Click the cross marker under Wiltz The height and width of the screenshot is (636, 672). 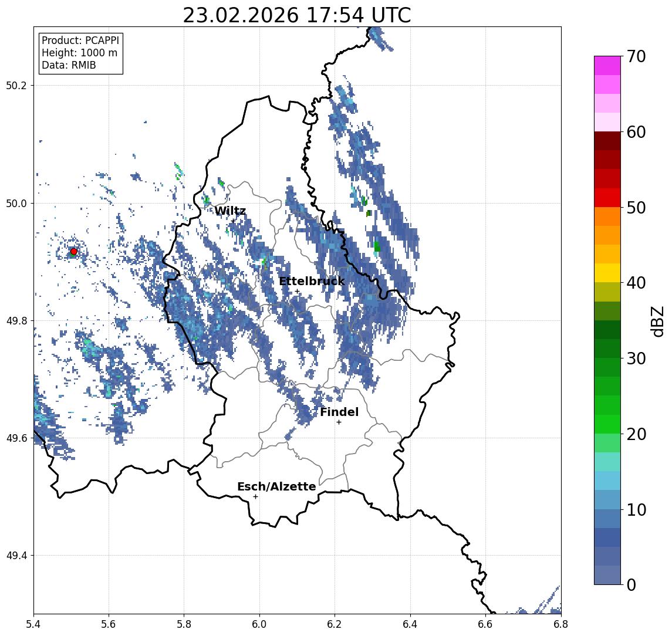pyautogui.click(x=233, y=221)
